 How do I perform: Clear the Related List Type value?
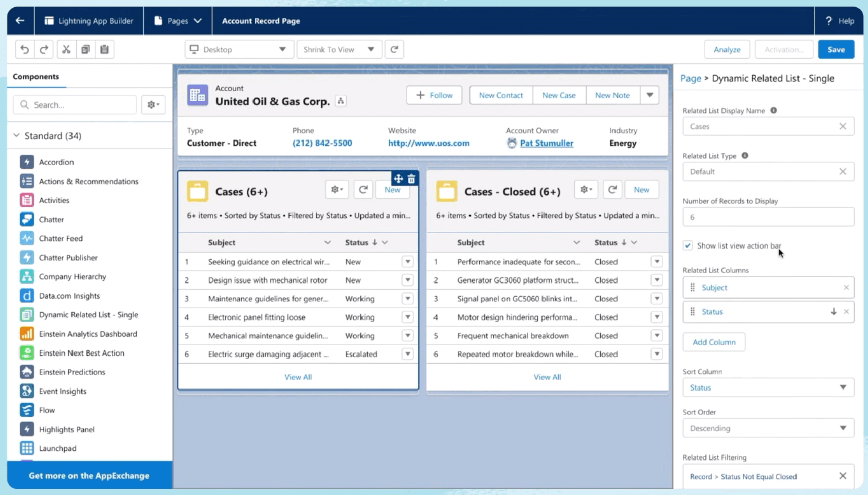click(x=843, y=172)
